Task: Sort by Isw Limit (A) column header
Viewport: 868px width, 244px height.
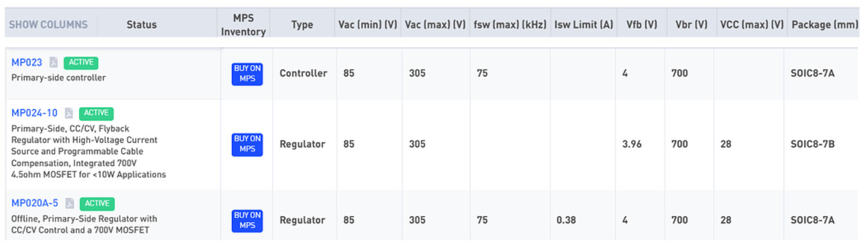Action: click(583, 25)
